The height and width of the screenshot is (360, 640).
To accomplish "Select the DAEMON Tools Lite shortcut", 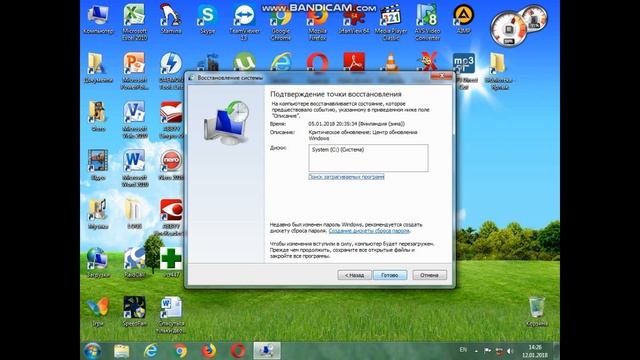I will click(171, 71).
